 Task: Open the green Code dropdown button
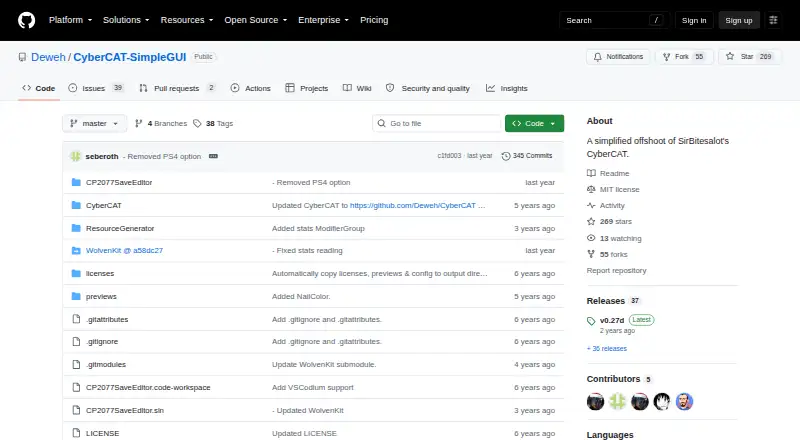534,124
